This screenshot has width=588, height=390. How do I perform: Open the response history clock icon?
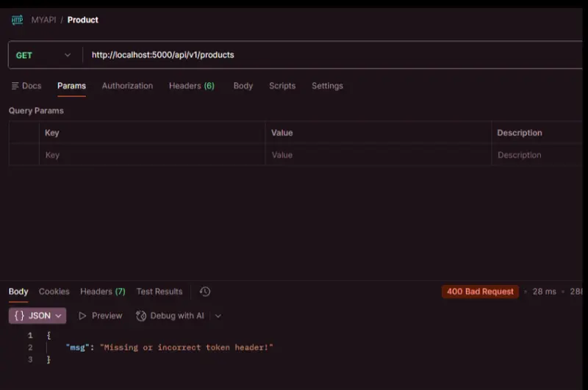(205, 292)
